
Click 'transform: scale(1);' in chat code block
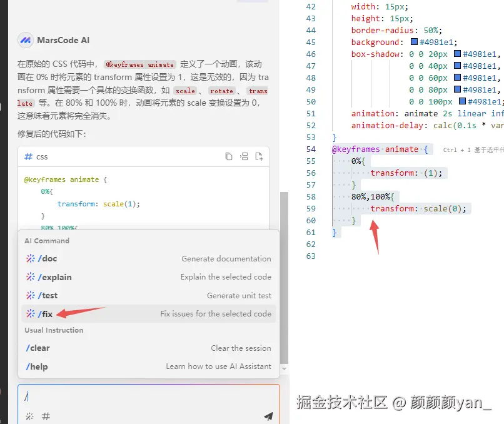(x=99, y=204)
